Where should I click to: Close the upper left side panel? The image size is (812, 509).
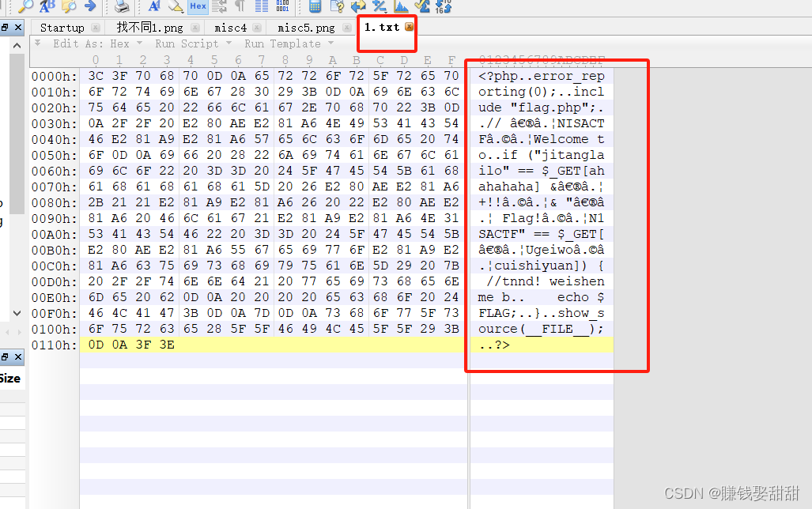point(18,28)
